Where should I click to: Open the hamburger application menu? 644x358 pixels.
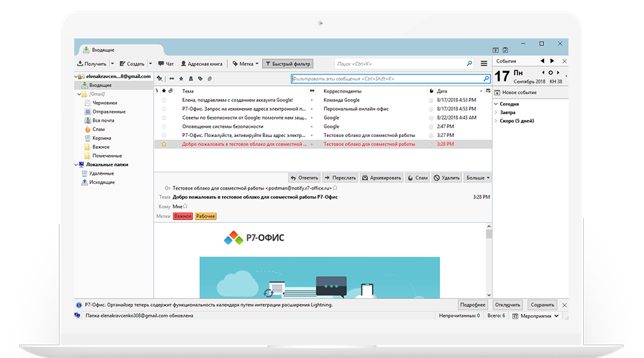[x=484, y=64]
